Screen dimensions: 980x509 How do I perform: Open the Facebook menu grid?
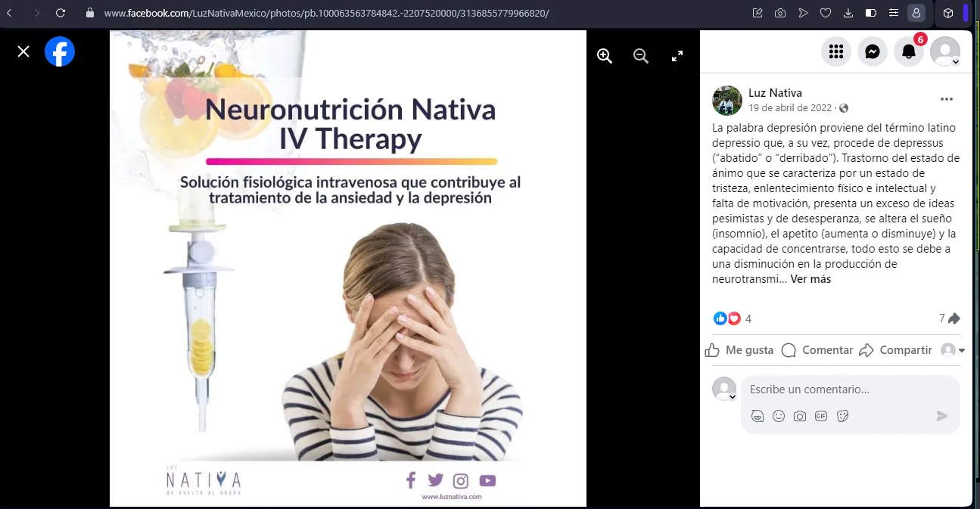(836, 51)
